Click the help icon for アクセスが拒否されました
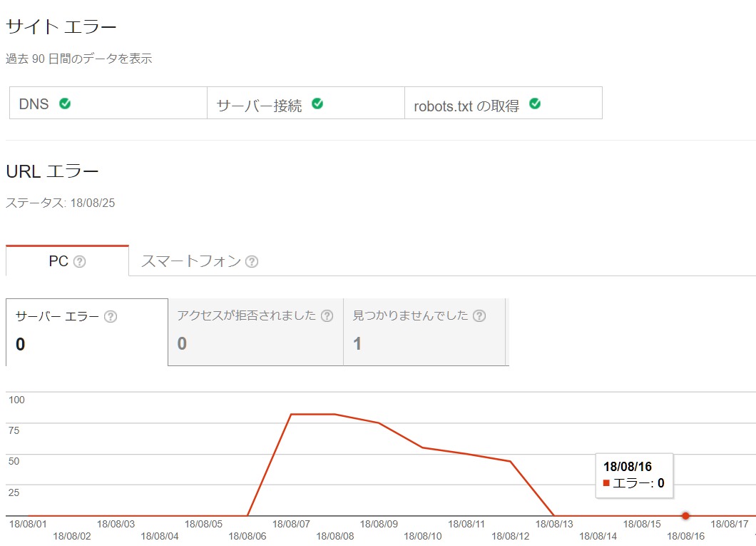This screenshot has width=756, height=546. 327,316
